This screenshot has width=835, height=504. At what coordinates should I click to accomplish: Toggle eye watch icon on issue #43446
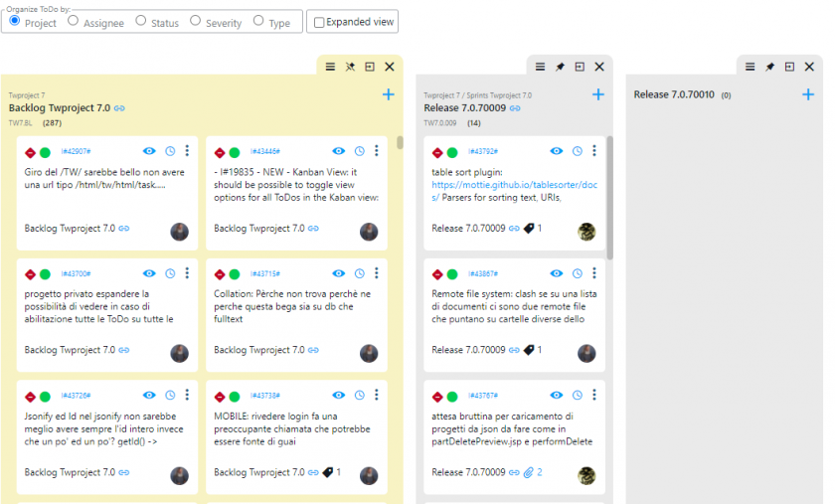(339, 151)
